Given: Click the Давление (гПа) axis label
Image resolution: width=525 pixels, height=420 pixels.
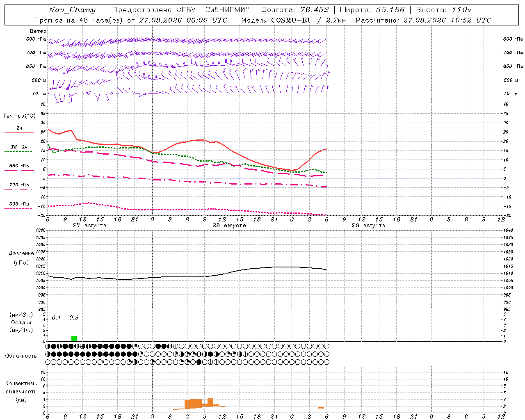Looking at the screenshot, I should [x=21, y=258].
